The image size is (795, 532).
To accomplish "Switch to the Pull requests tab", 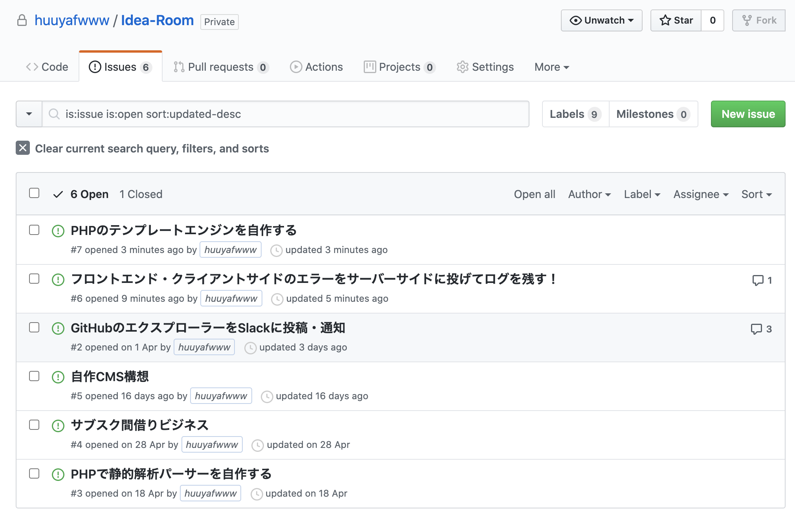I will point(221,67).
